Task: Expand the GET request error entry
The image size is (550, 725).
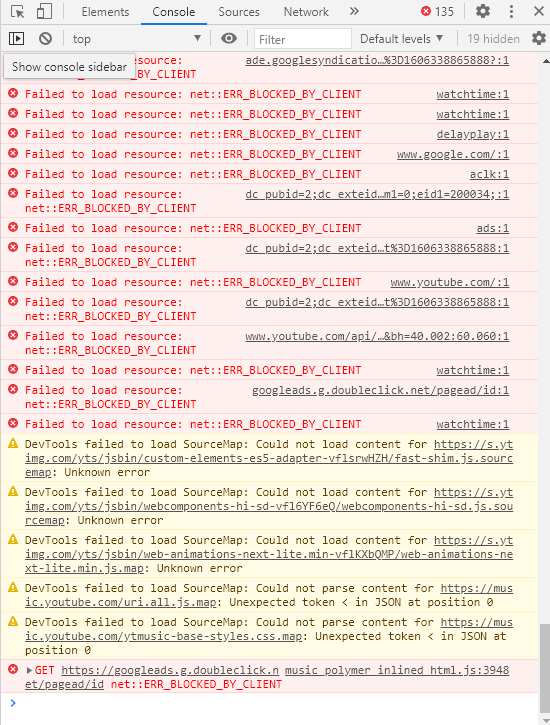Action: (29, 670)
